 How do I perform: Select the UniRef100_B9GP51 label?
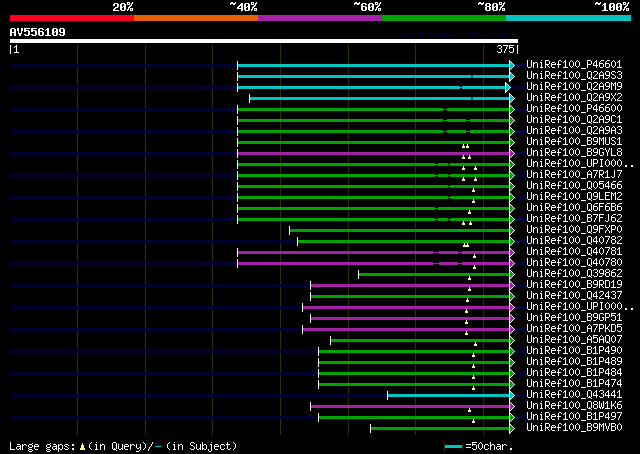pyautogui.click(x=574, y=318)
